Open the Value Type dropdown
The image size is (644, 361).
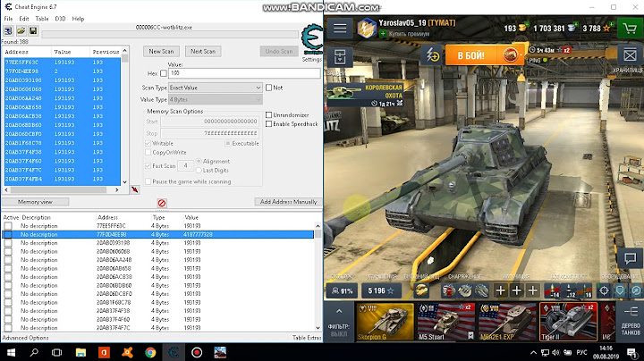[216, 100]
